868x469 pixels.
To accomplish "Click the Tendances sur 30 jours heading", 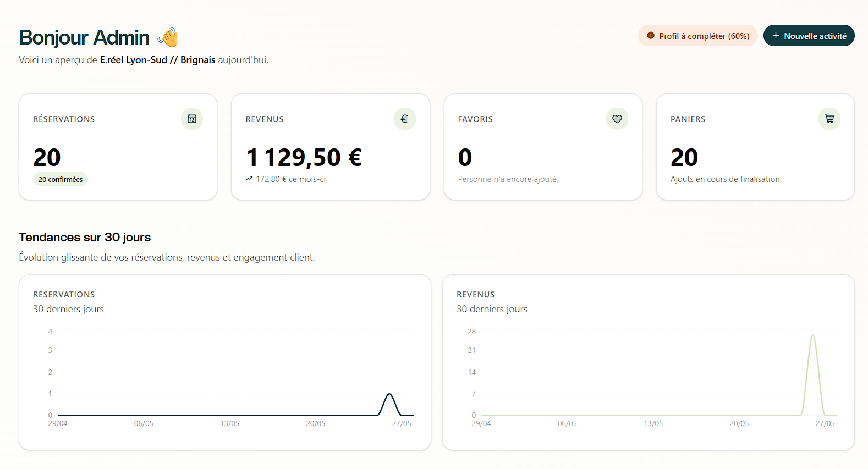I will [85, 237].
